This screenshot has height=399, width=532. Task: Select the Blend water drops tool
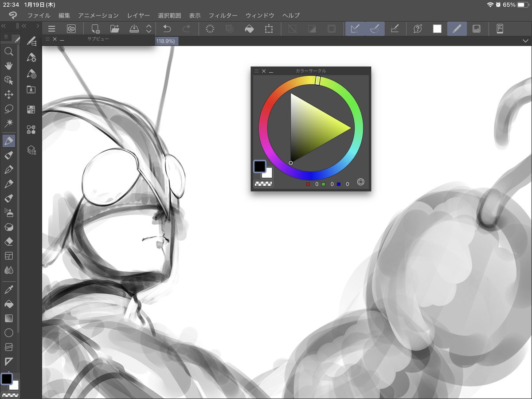[8, 270]
